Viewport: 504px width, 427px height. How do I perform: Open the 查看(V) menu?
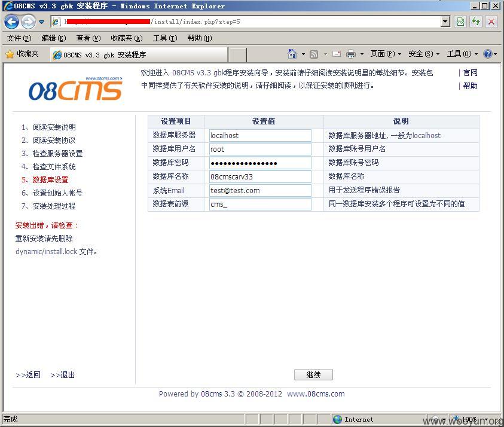(88, 38)
